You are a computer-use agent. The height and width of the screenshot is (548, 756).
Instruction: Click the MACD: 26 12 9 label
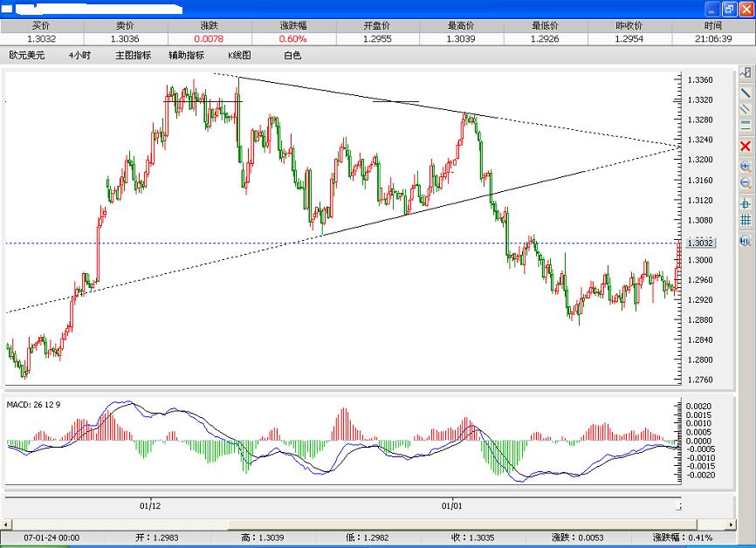click(x=33, y=405)
